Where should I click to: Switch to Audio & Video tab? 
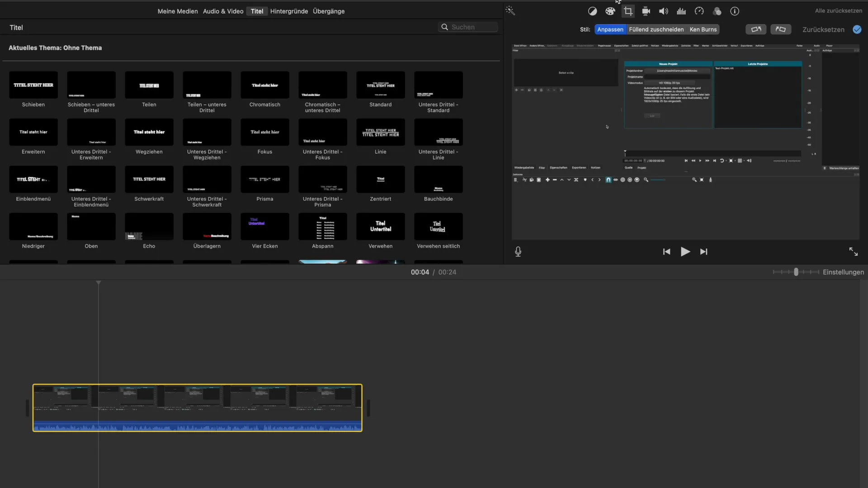(223, 11)
